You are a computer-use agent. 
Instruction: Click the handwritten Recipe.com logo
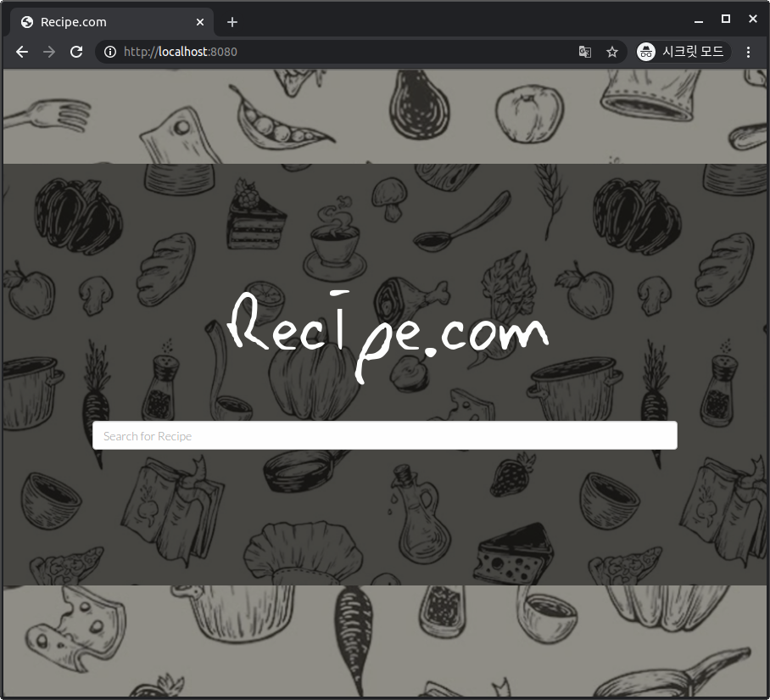386,335
